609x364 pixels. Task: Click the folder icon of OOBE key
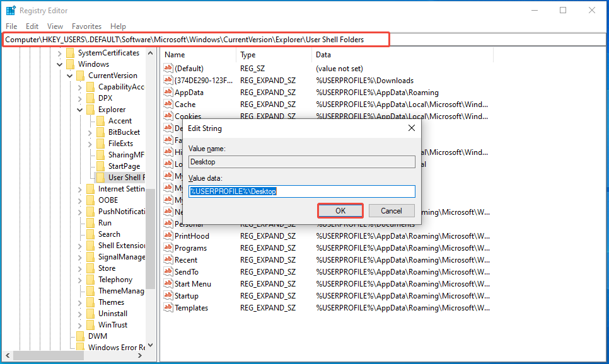tap(91, 200)
